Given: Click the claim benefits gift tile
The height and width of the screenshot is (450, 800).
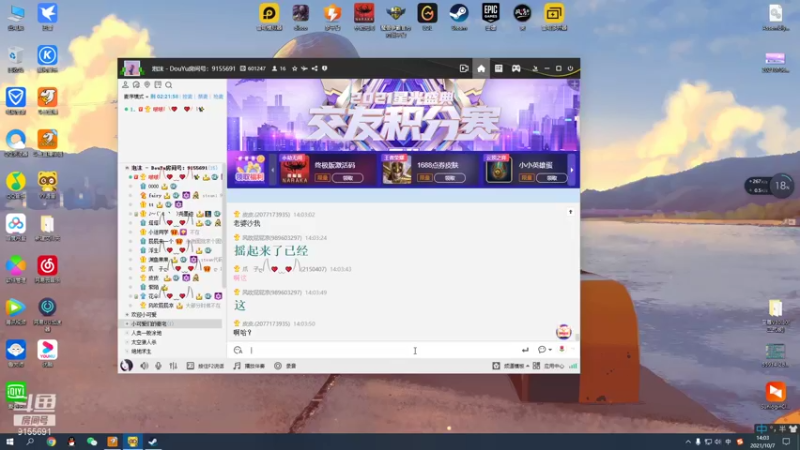Looking at the screenshot, I should (249, 169).
